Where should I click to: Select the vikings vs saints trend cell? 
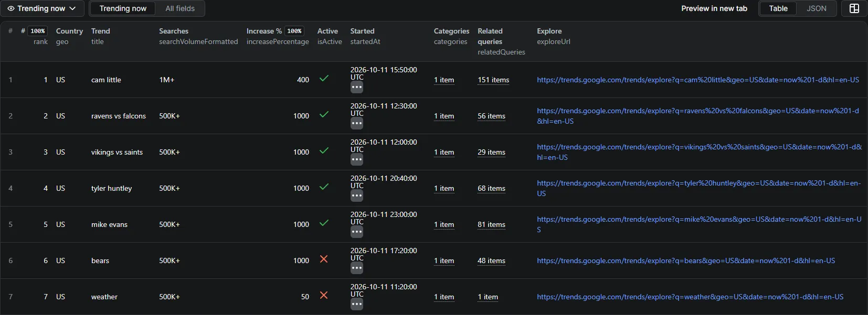(x=117, y=153)
